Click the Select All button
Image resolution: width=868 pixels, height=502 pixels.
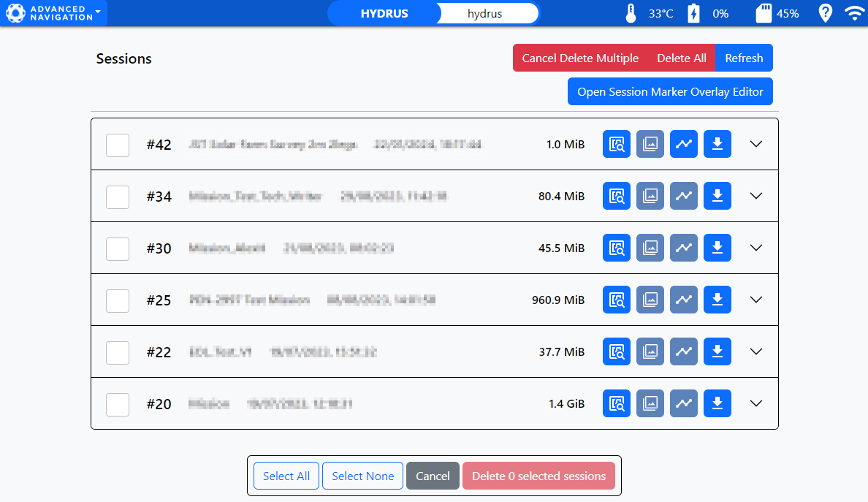click(286, 476)
